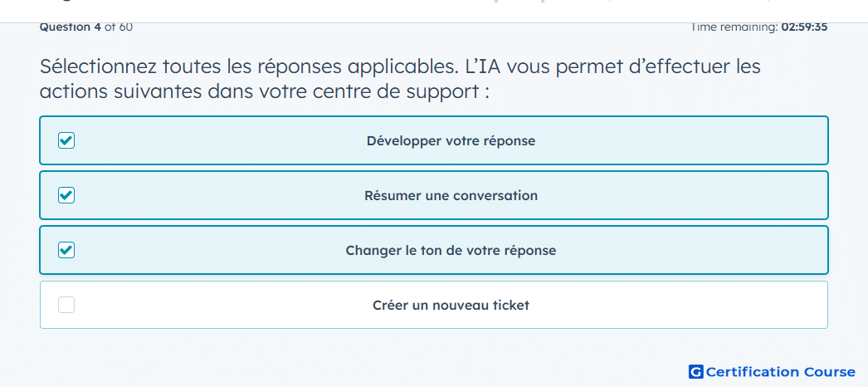Select the Résumer une conversation label text
Screen dimensions: 868x387
[451, 195]
